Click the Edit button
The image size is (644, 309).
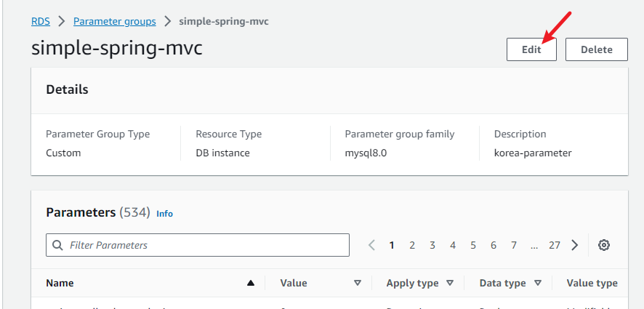(x=531, y=49)
